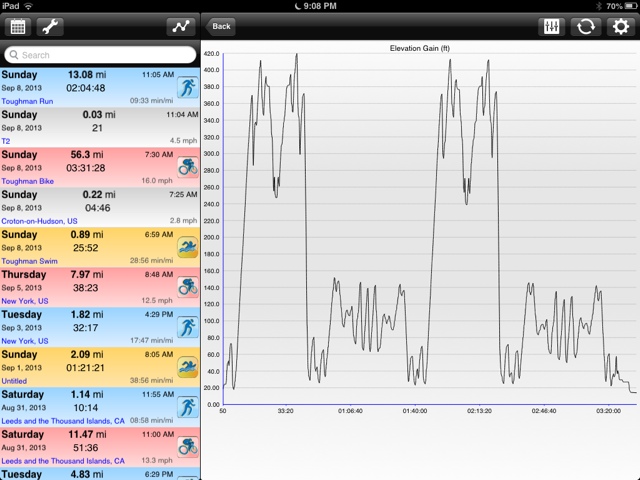The image size is (640, 480).
Task: Tap run icon on Saturday 1.14 mi row
Action: [x=188, y=407]
